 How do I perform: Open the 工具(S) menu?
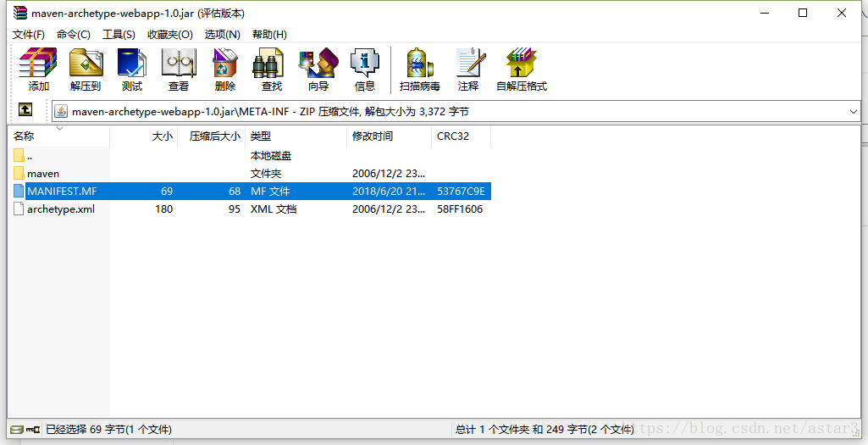pyautogui.click(x=119, y=35)
